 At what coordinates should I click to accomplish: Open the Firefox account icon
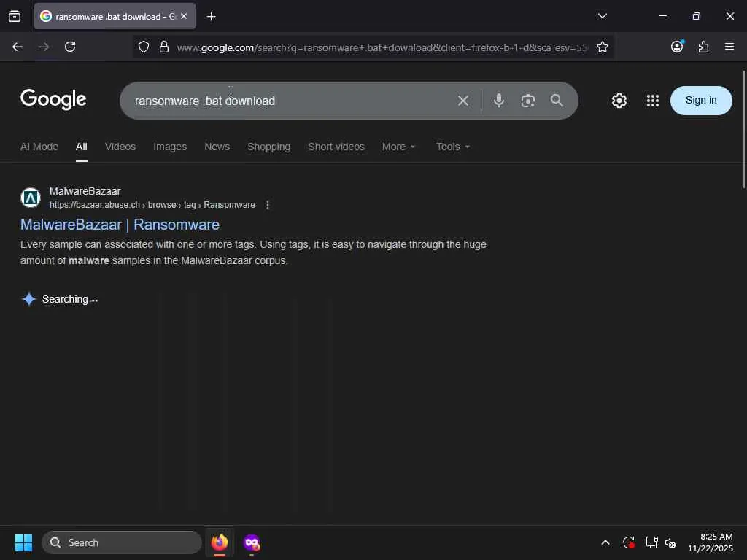click(x=677, y=46)
